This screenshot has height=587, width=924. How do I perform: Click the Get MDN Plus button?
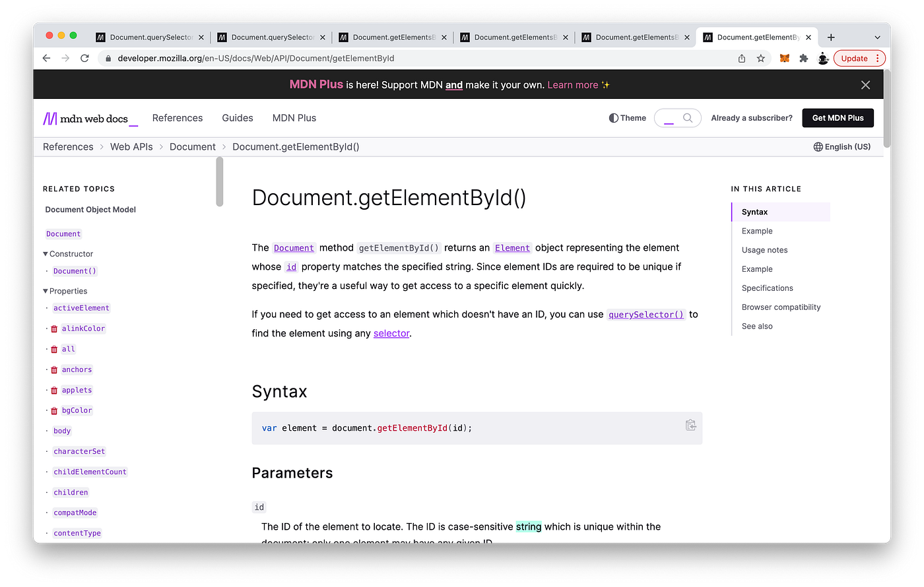838,117
